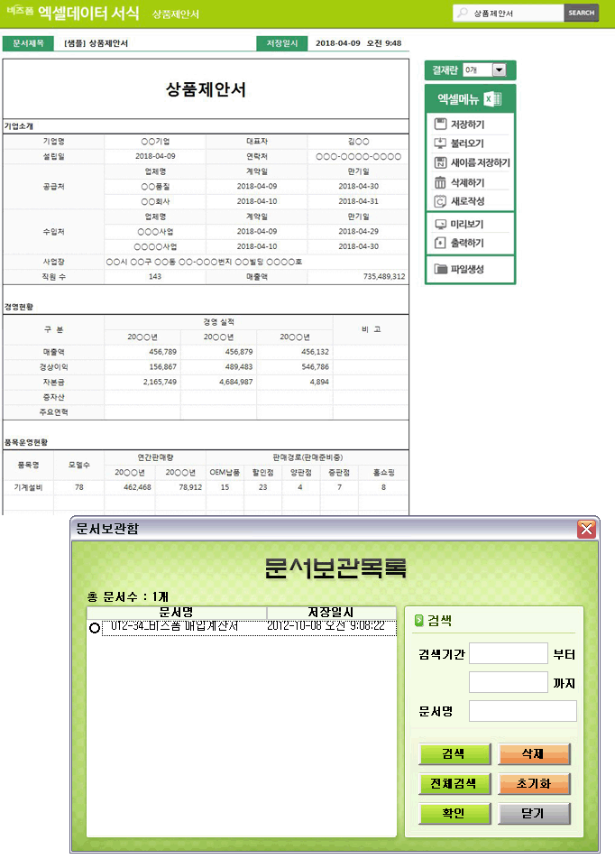The width and height of the screenshot is (615, 868).
Task: Click the SEARCH button in the header
Action: (x=582, y=13)
